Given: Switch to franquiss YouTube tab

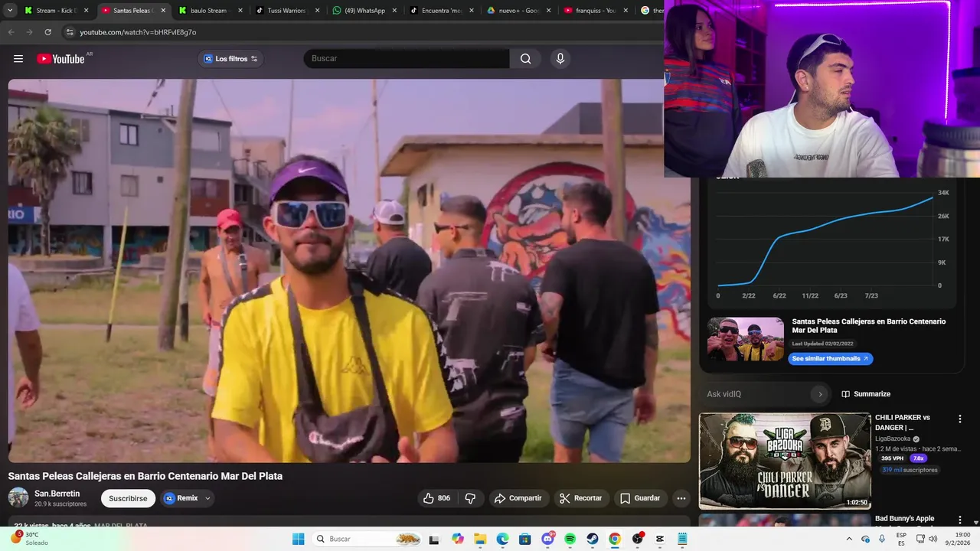Looking at the screenshot, I should click(x=596, y=11).
